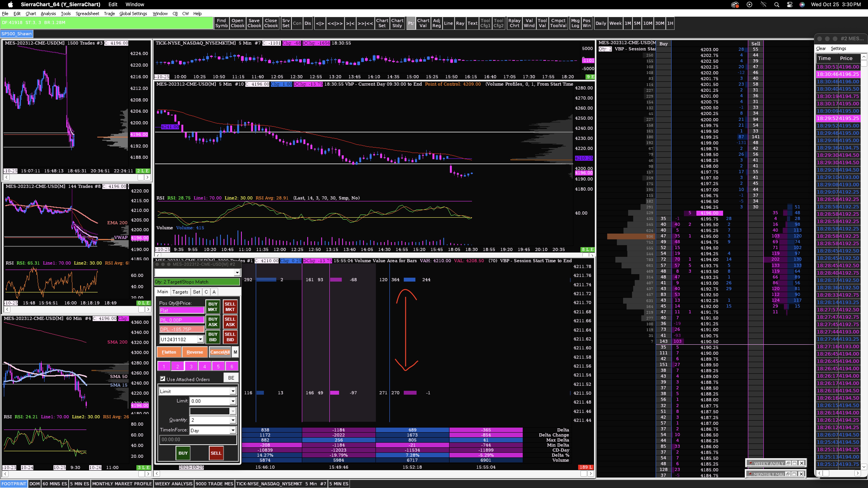Click the Rplay Chrt toolbar button

tap(514, 23)
